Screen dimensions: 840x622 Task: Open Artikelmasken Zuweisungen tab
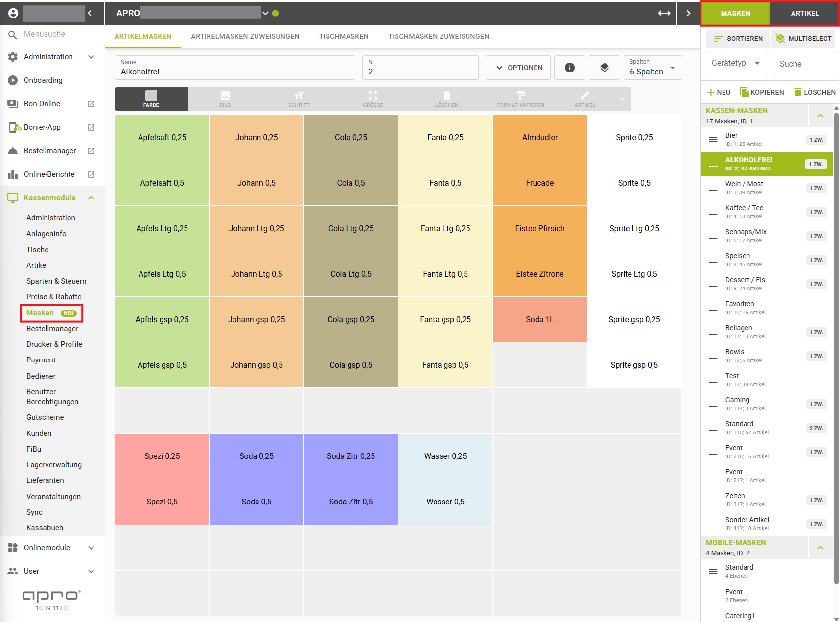pyautogui.click(x=245, y=36)
